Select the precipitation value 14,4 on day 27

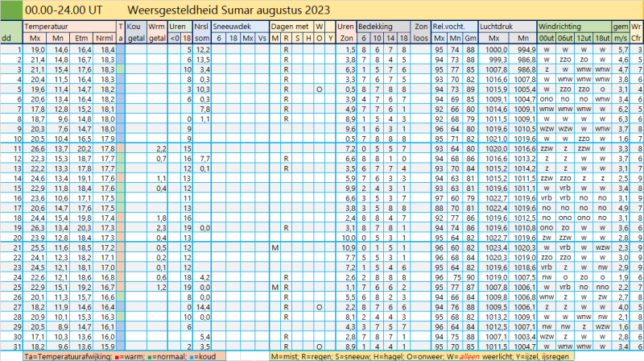tap(203, 307)
